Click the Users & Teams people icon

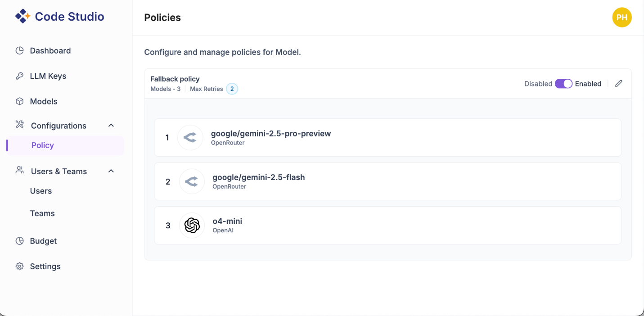point(19,171)
